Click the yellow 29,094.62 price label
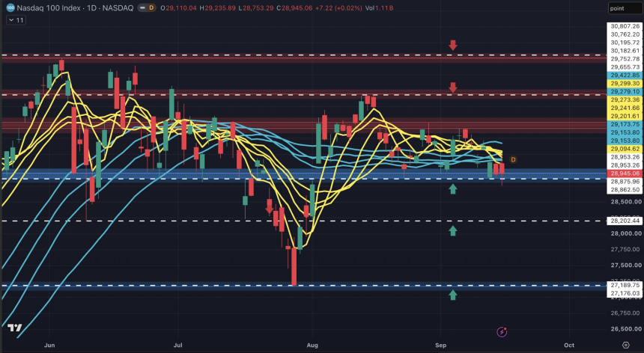 (625, 149)
